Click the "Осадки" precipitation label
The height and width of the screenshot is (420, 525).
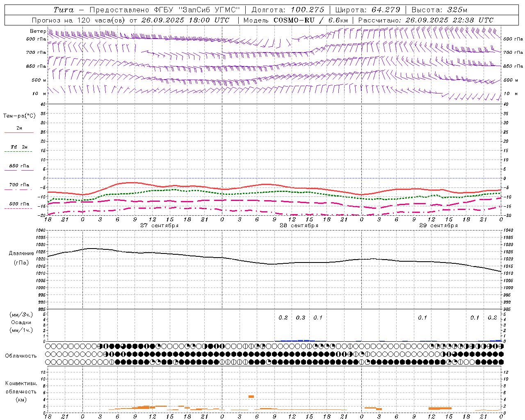21,322
